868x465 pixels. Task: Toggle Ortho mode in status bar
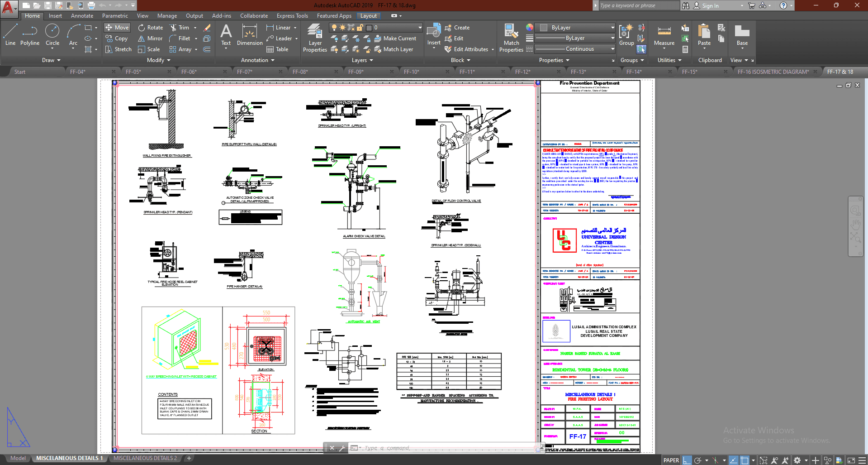coord(687,460)
